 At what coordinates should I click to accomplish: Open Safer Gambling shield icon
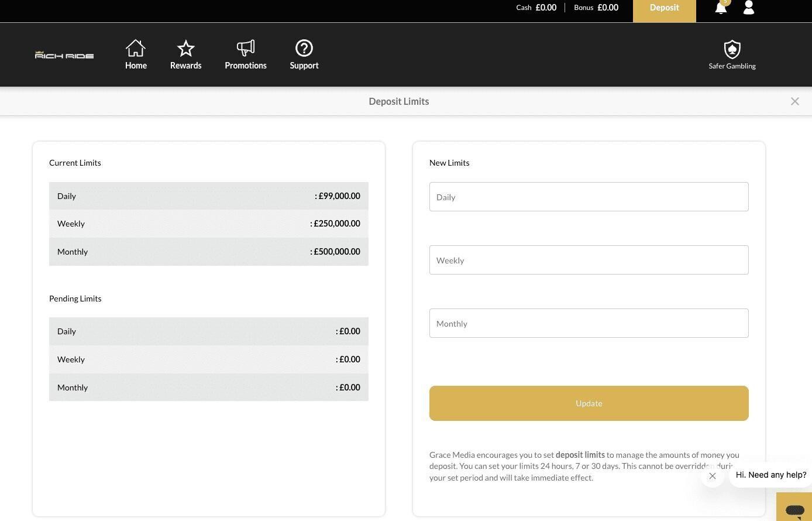[x=732, y=50]
